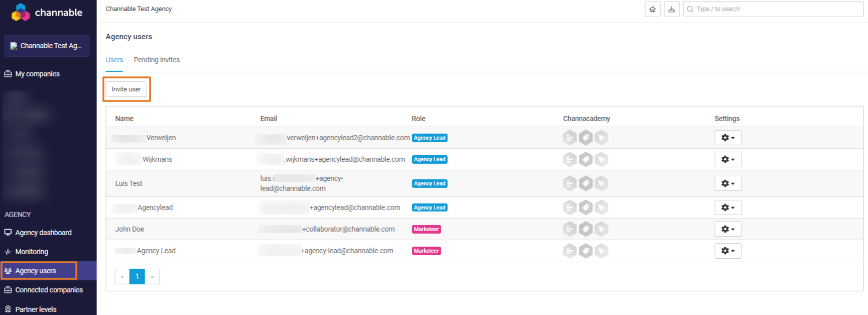Click tag badge in Verweijen row

pos(586,138)
